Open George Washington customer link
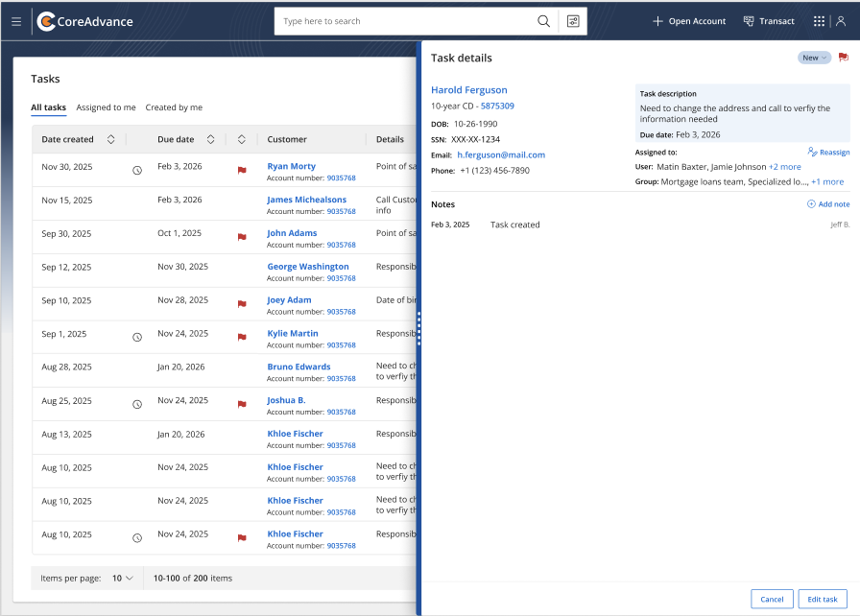 tap(308, 267)
